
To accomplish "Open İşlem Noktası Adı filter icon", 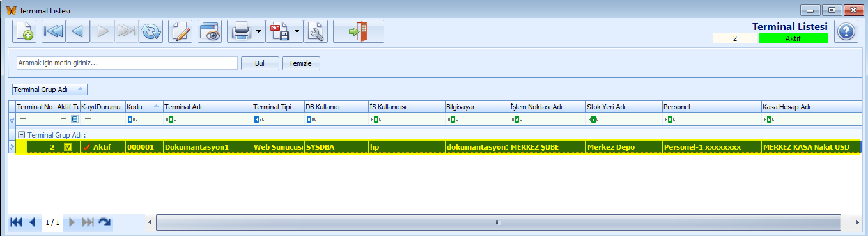I will pos(516,119).
